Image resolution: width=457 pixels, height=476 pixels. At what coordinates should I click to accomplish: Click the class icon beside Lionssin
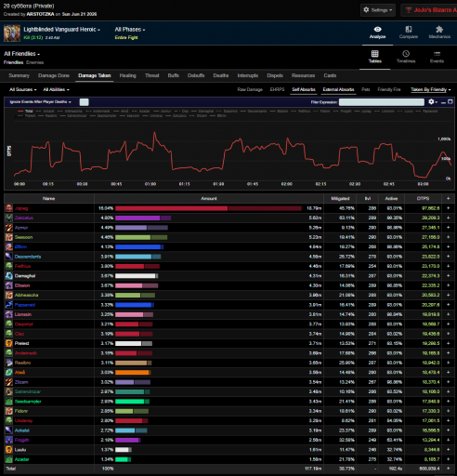point(9,314)
